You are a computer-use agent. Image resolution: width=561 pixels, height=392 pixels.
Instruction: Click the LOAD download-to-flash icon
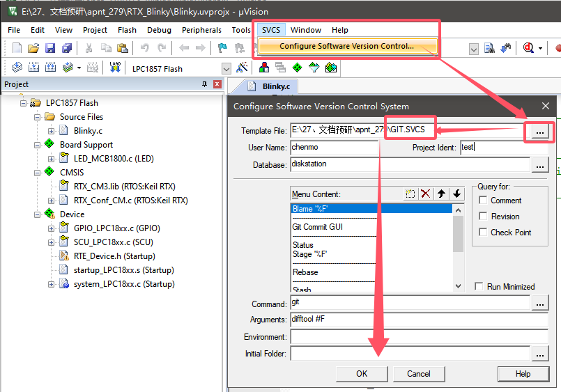[115, 68]
